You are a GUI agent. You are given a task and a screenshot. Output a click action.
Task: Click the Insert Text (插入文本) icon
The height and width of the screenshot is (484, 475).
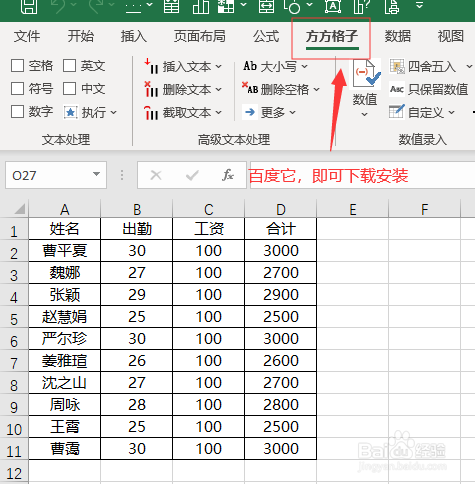(x=151, y=66)
